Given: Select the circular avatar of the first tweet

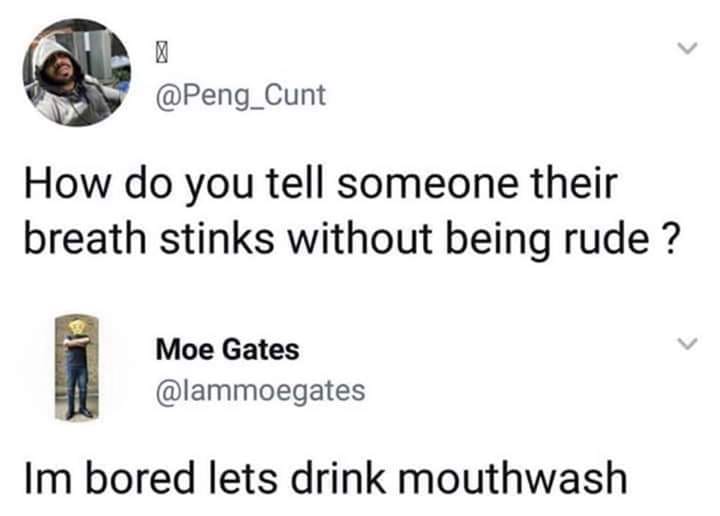Looking at the screenshot, I should pyautogui.click(x=77, y=73).
